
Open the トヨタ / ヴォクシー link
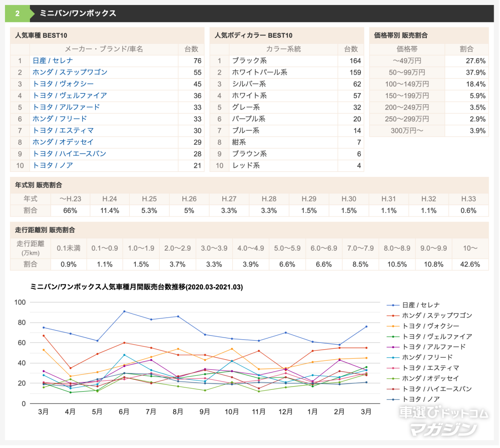(x=63, y=84)
